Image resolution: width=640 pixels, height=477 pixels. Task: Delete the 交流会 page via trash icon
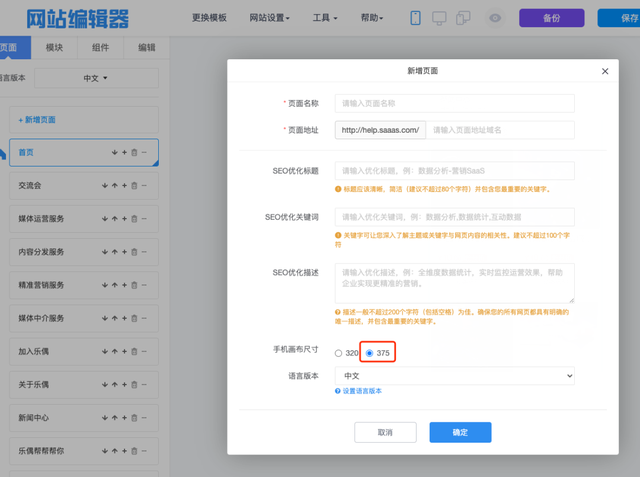(x=135, y=186)
